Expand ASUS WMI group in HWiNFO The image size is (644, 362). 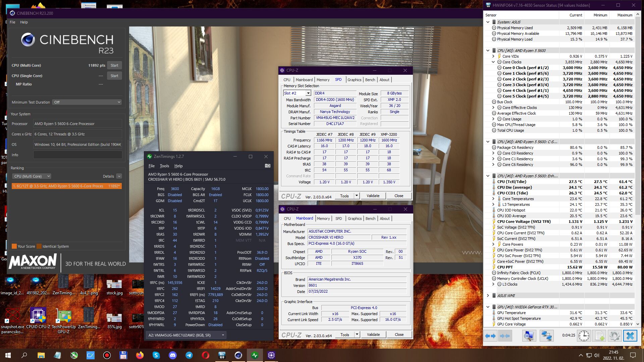pos(488,296)
